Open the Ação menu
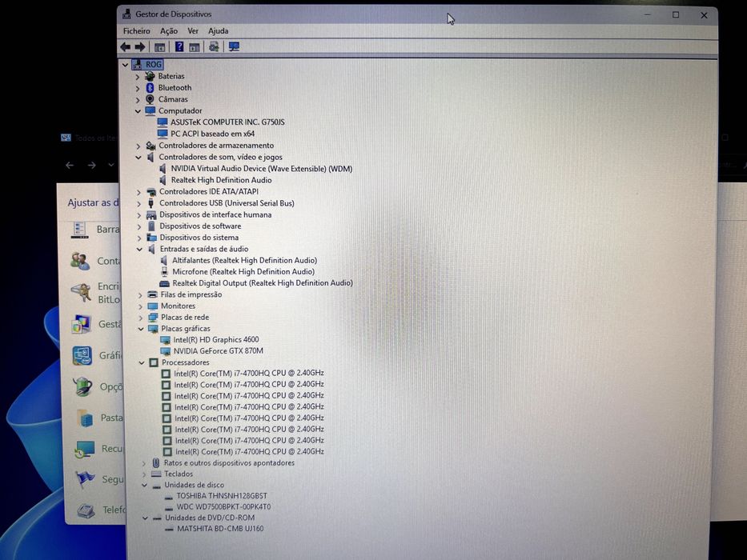 (x=169, y=31)
